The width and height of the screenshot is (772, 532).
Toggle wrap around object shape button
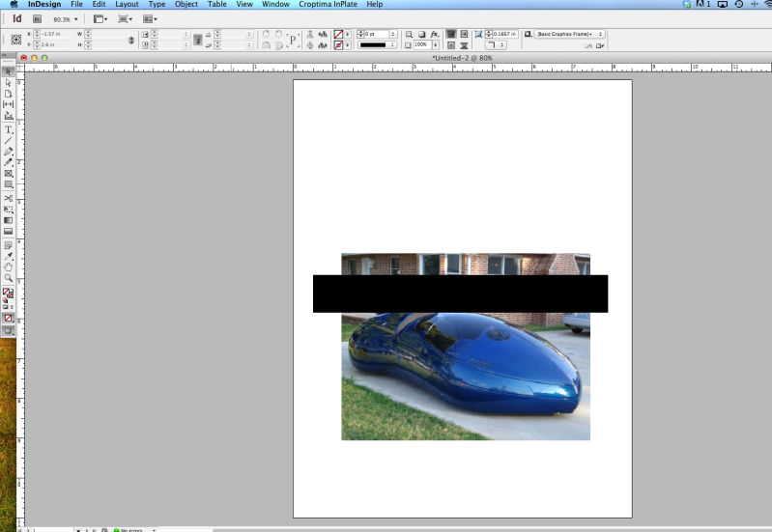click(450, 45)
